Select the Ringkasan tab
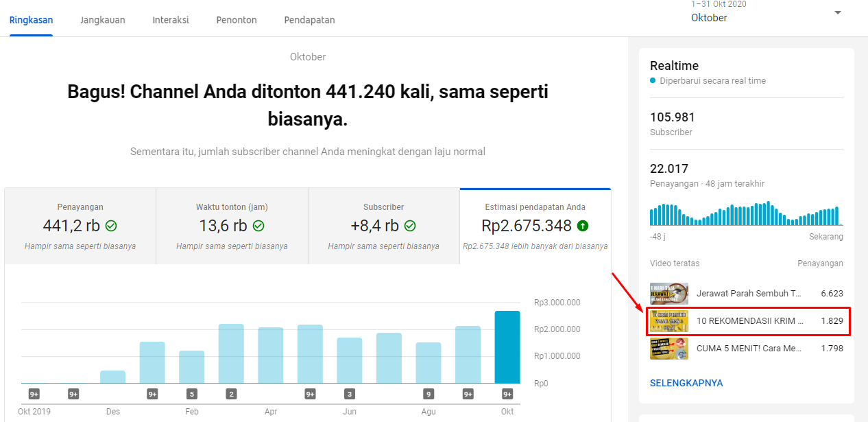 31,20
